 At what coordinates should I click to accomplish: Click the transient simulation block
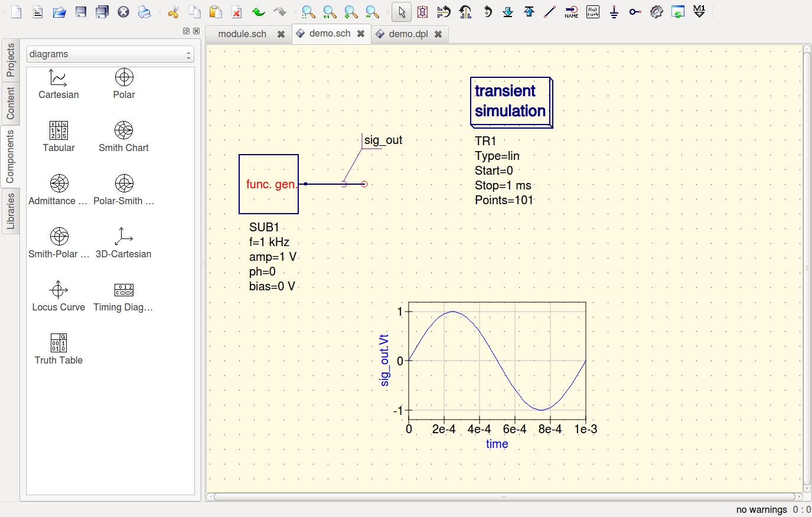[x=511, y=102]
